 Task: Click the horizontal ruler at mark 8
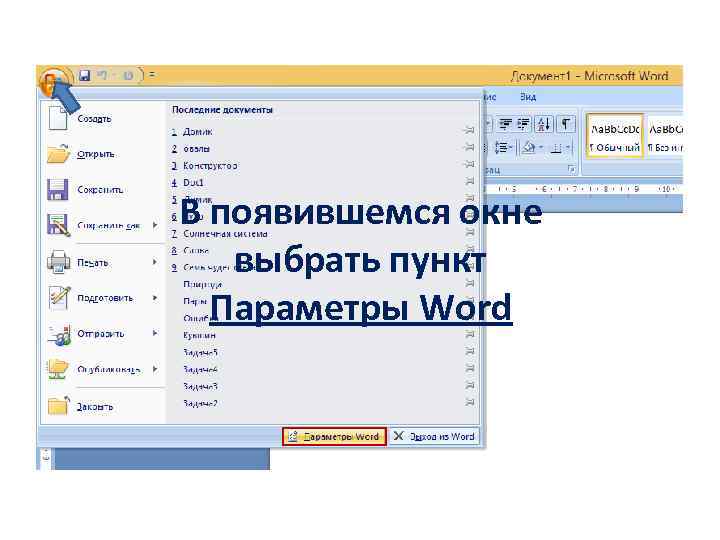[x=606, y=189]
